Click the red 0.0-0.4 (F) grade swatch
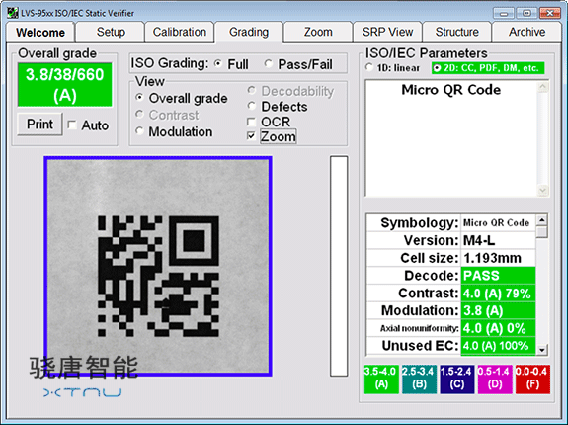Image resolution: width=568 pixels, height=425 pixels. [533, 379]
